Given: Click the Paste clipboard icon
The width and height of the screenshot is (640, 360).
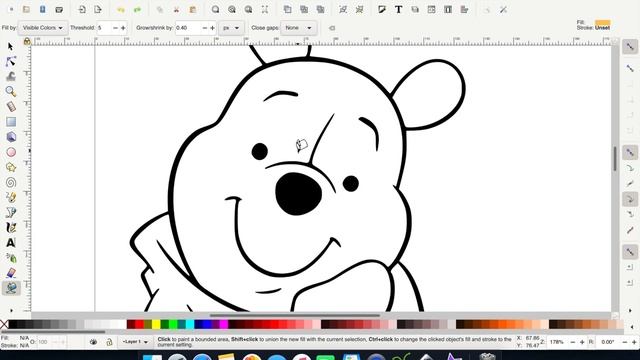Looking at the screenshot, I should tap(193, 9).
